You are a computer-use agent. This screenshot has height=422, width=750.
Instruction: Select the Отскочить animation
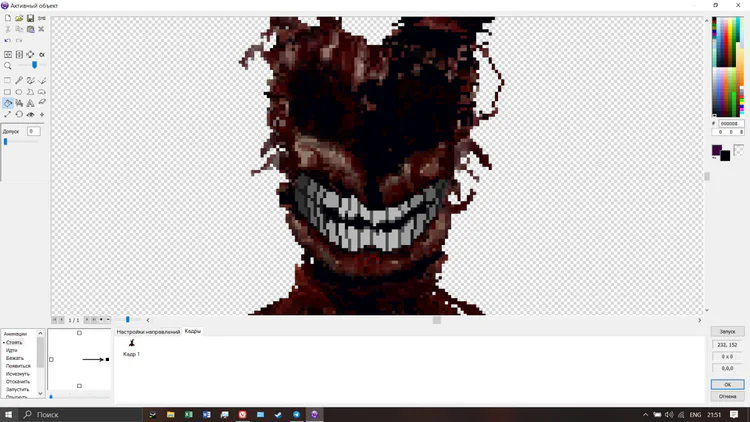pyautogui.click(x=18, y=382)
